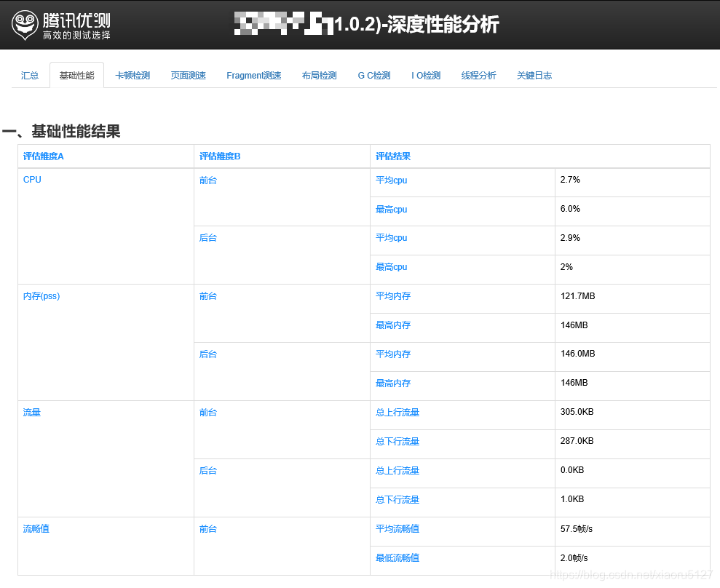Switch to the G C检测 tab
The image size is (720, 588).
[374, 75]
